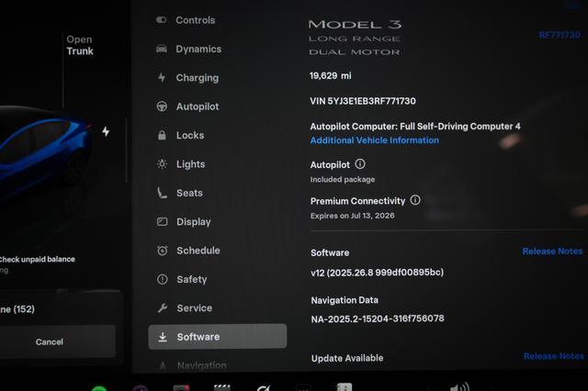The image size is (588, 391).
Task: Tap the 19,629 mi odometer reading
Action: pos(331,75)
